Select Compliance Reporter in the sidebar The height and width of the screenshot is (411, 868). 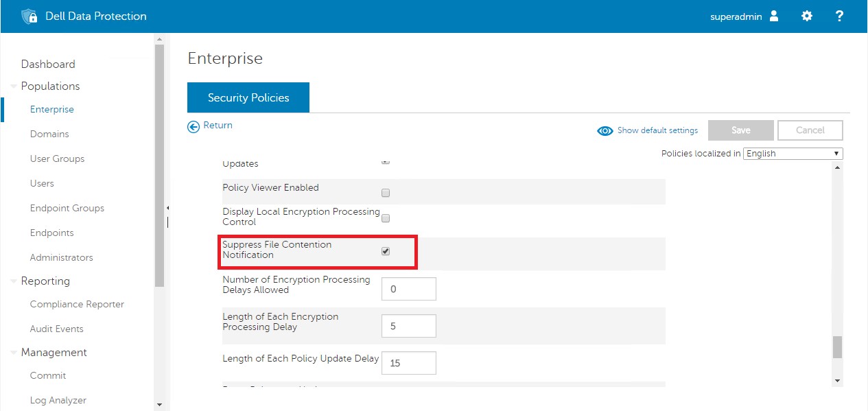[77, 304]
